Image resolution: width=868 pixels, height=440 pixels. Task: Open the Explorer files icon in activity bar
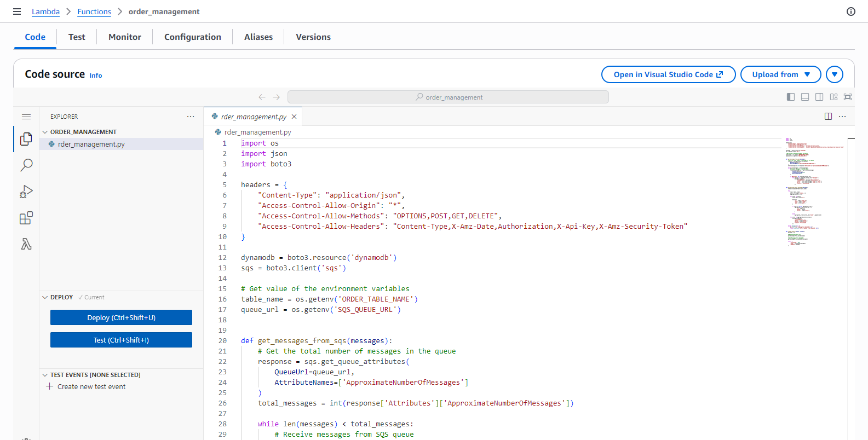pyautogui.click(x=26, y=139)
